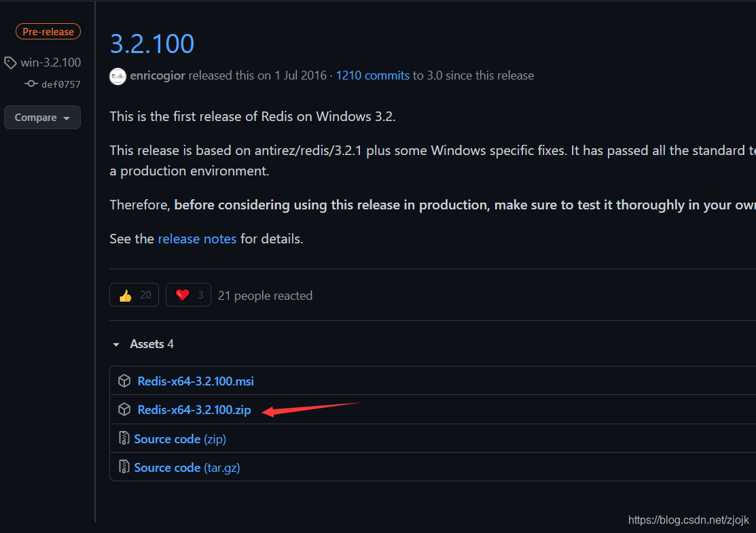Download Redis-x64-3.2.100.msi
This screenshot has height=533, width=756.
click(x=196, y=381)
